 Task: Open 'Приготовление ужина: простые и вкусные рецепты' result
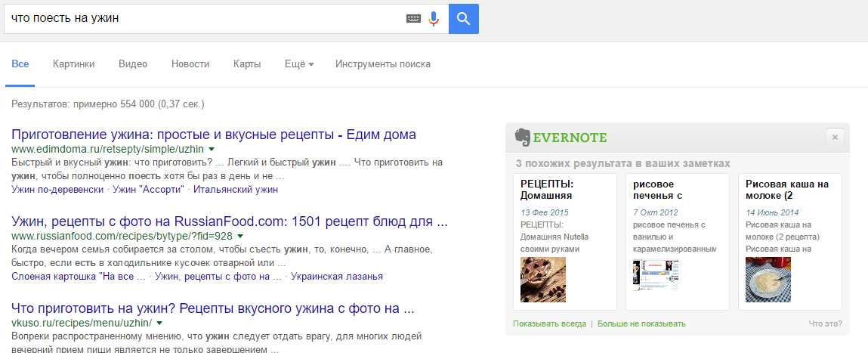(x=214, y=135)
